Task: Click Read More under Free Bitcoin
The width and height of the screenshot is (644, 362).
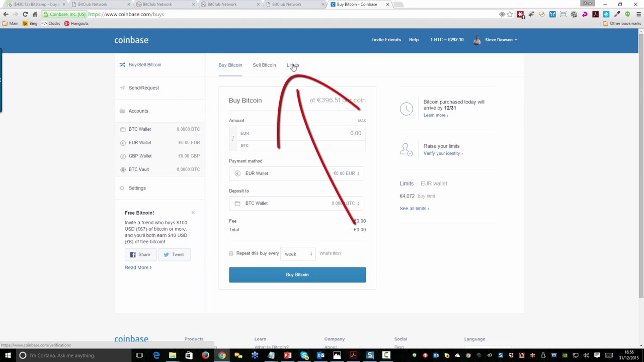Action: [138, 267]
